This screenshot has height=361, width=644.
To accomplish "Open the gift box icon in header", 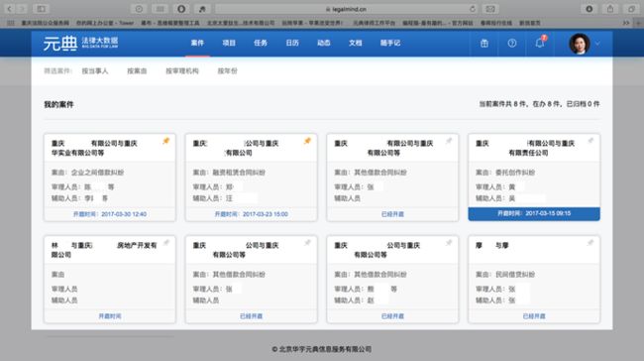I will [484, 43].
